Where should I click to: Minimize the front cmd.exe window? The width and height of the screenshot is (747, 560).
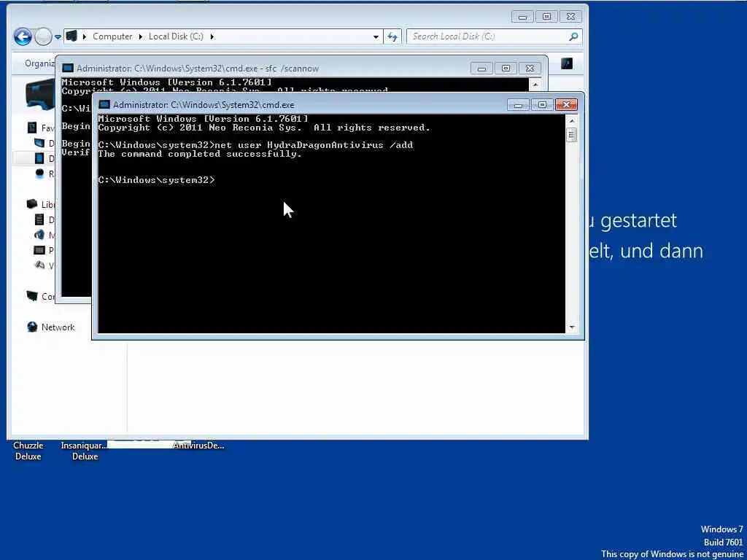tap(519, 105)
